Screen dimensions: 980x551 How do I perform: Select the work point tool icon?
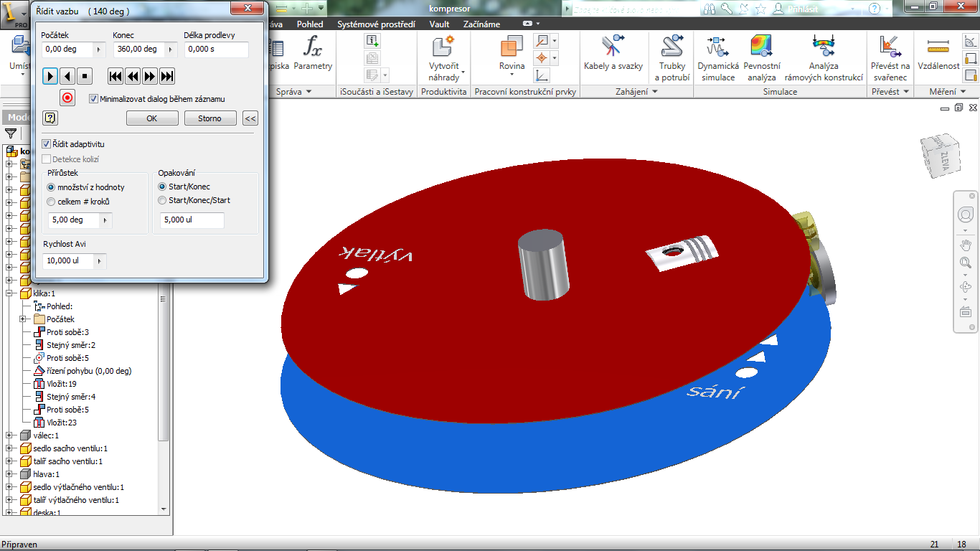pos(542,58)
